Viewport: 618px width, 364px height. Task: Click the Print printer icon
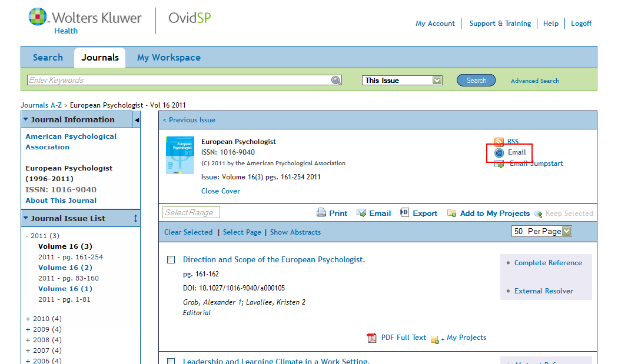(321, 213)
